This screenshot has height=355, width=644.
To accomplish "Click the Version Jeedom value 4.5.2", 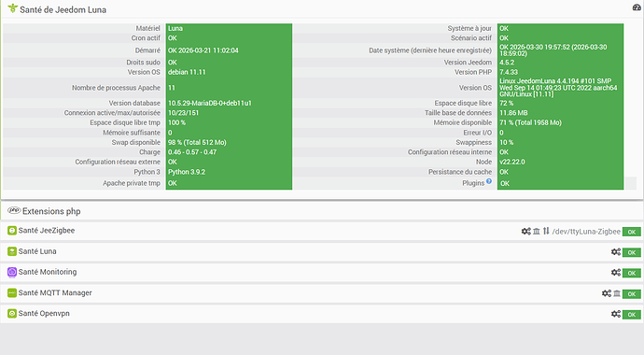I will point(507,63).
